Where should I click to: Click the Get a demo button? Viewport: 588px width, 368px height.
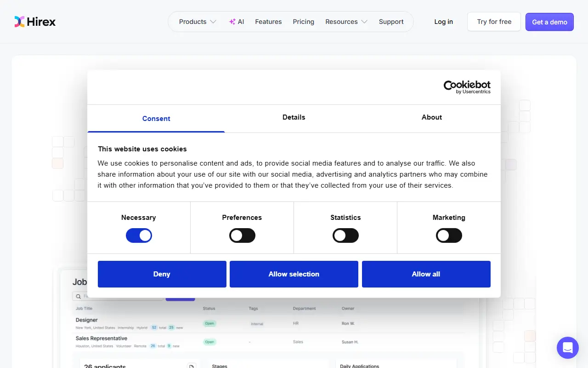[549, 22]
